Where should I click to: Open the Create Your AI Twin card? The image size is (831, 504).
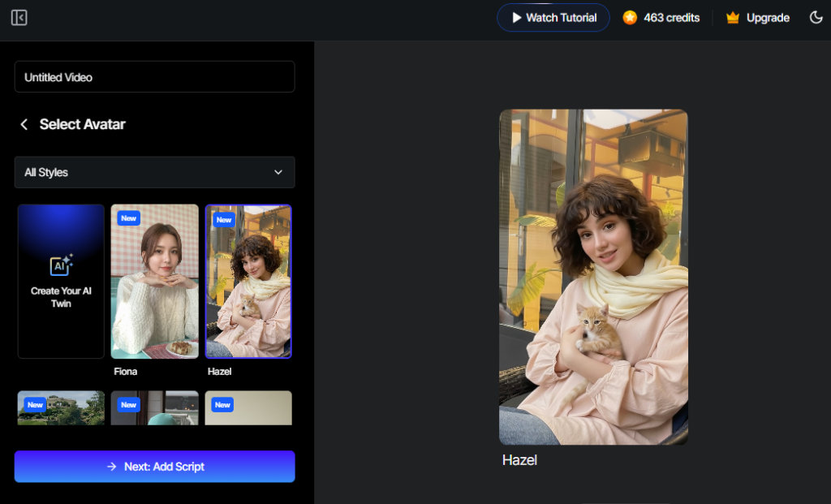pos(61,281)
